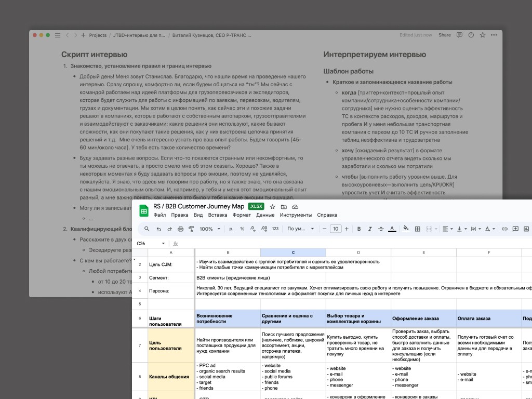
Task: Expand the horizontal align dropdown
Action: 447,229
